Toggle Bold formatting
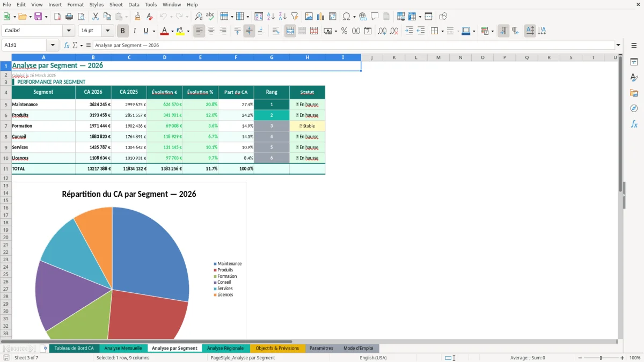Image resolution: width=644 pixels, height=362 pixels. coord(123,31)
